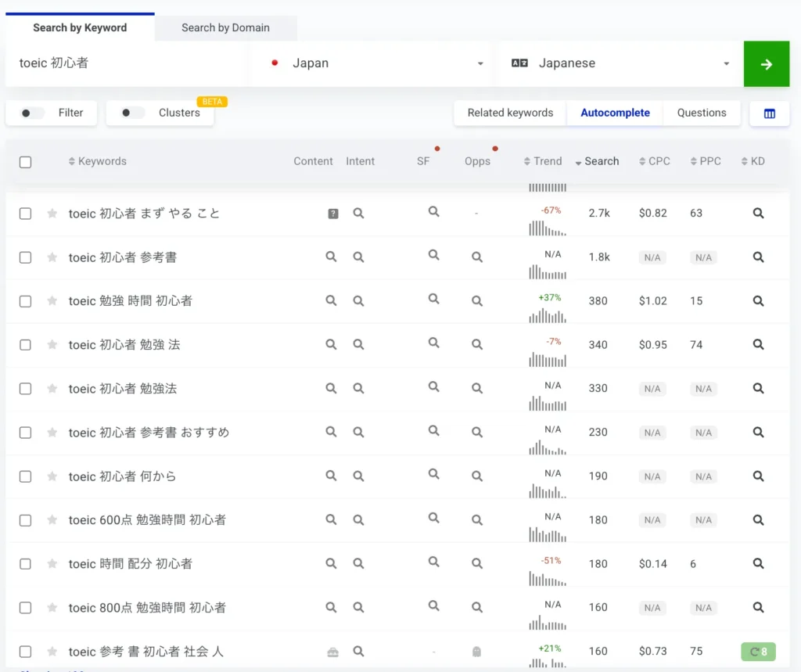801x672 pixels.
Task: Open the column settings table icon
Action: [769, 113]
